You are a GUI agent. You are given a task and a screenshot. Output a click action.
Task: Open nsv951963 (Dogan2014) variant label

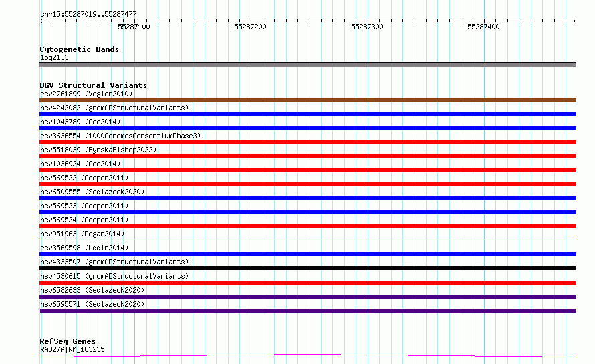pos(82,234)
